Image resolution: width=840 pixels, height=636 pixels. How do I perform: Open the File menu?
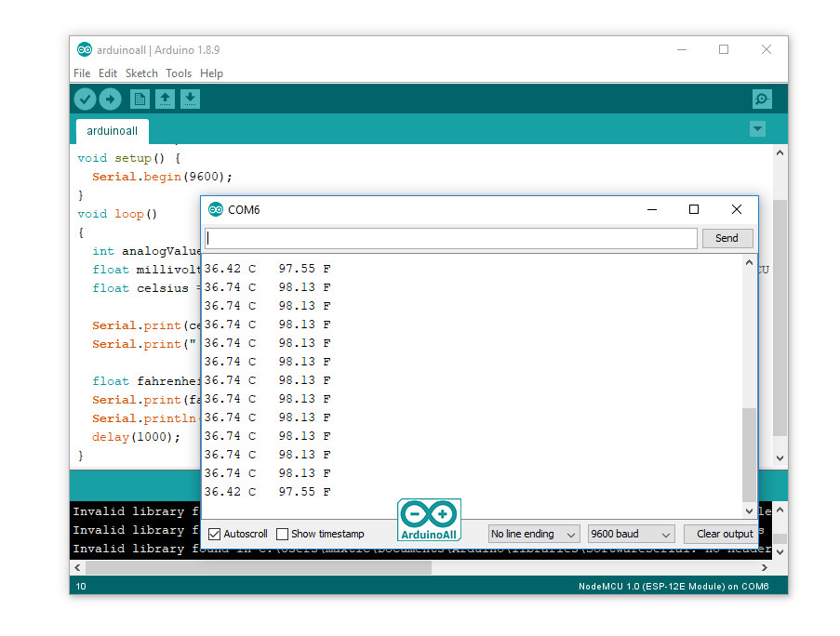(82, 73)
